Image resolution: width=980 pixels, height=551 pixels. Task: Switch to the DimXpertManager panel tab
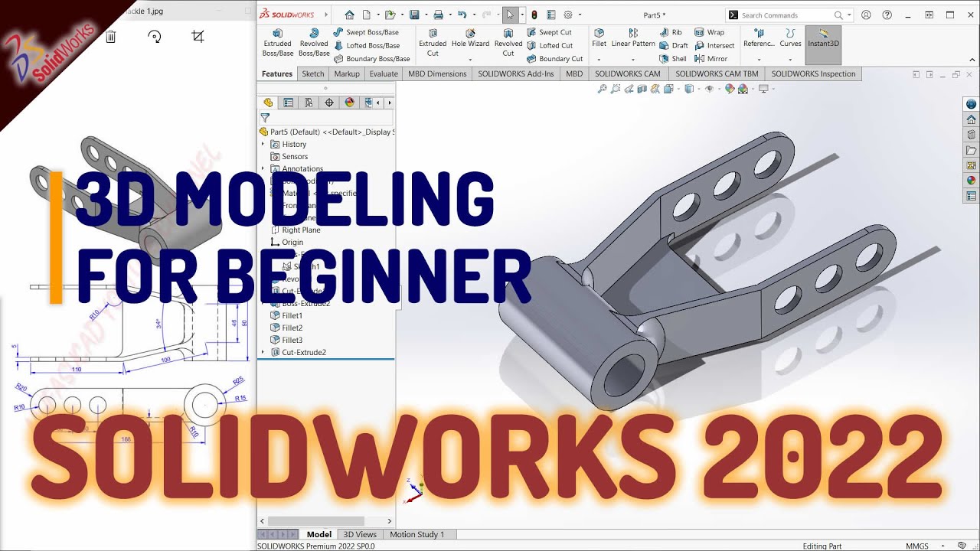[329, 103]
